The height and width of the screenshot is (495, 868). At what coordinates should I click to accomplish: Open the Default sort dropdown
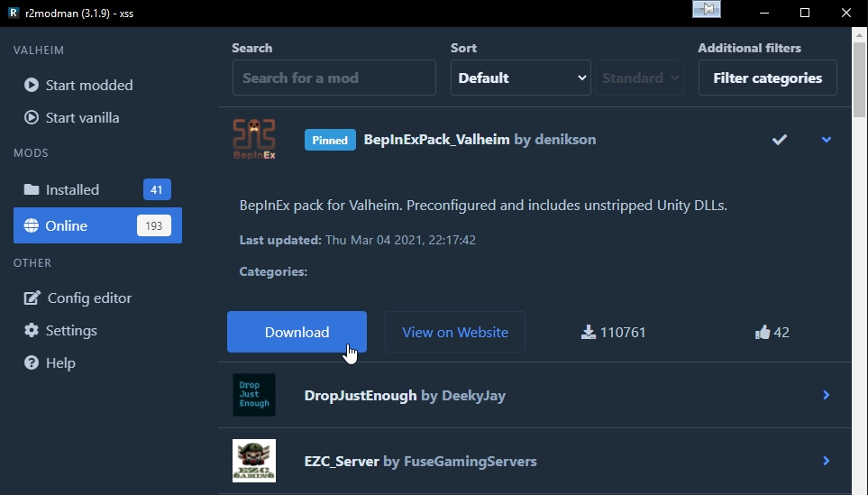click(x=520, y=78)
